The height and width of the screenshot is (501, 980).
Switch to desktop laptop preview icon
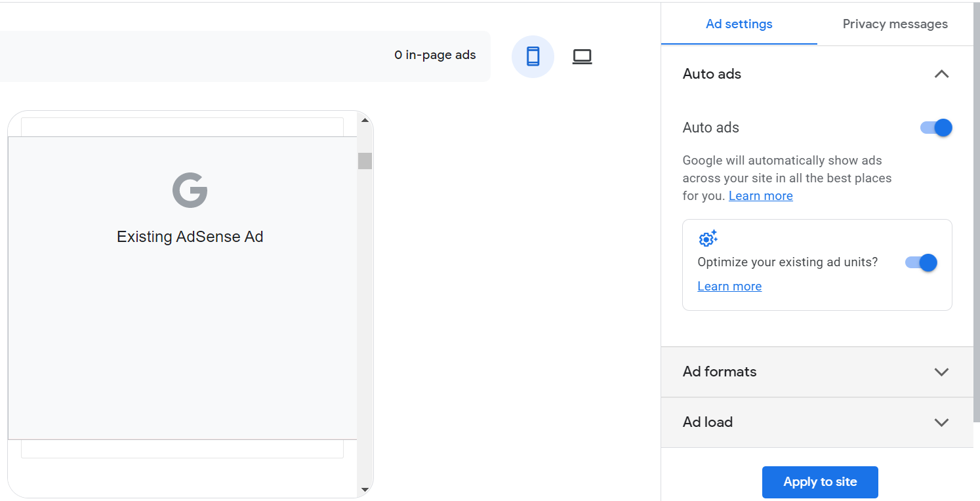(582, 57)
